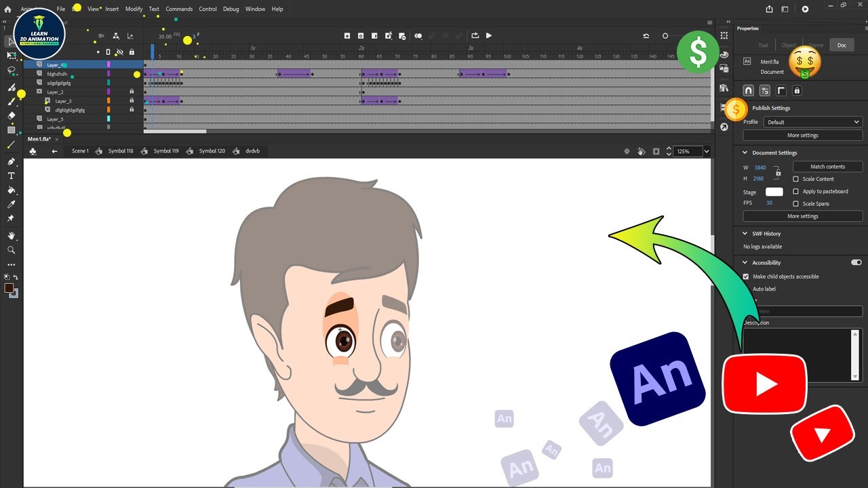The image size is (868, 488).
Task: Click the insert keyframe button in timeline
Action: [x=347, y=36]
